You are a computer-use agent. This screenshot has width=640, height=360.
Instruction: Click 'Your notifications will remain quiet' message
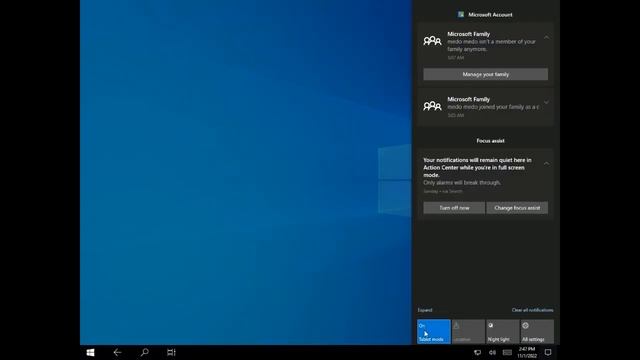point(478,168)
